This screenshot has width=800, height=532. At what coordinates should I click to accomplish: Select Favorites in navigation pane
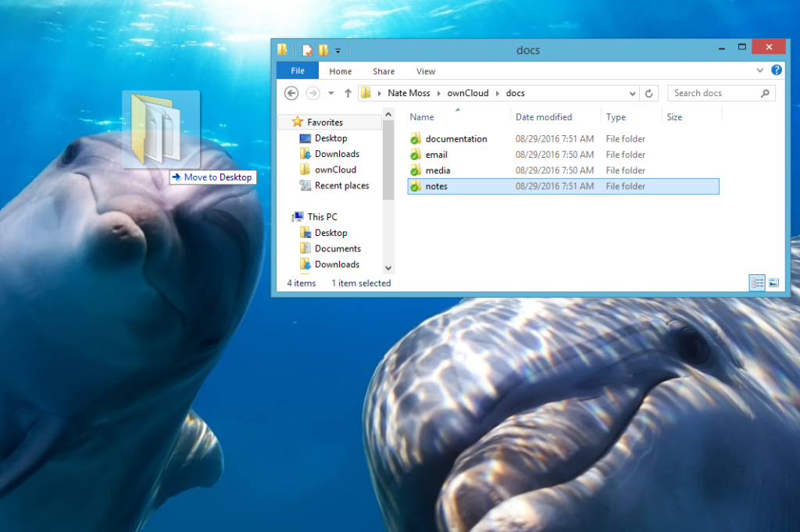(x=324, y=122)
